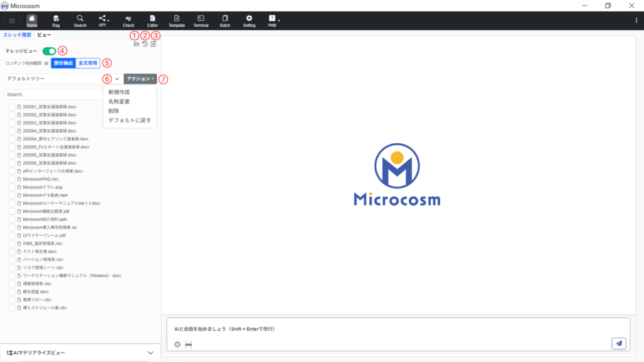Tick the checkbox for 導入スケジュール案.xlsx
The height and width of the screenshot is (362, 644).
point(11,308)
